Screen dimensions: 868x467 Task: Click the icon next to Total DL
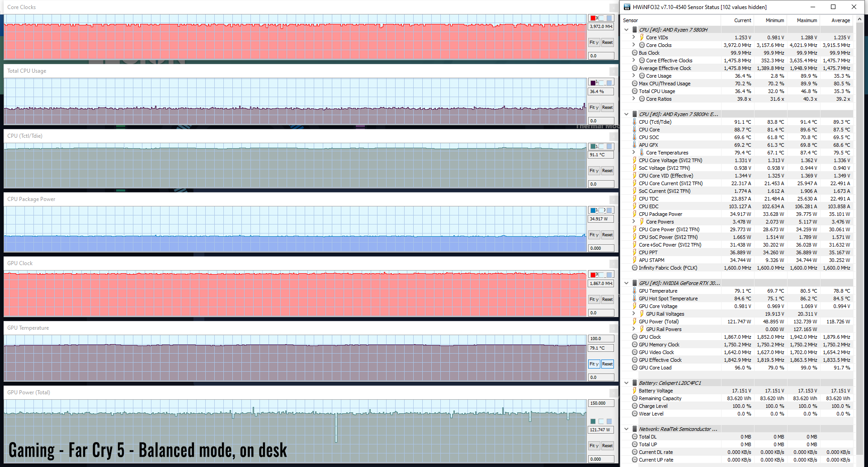point(635,437)
